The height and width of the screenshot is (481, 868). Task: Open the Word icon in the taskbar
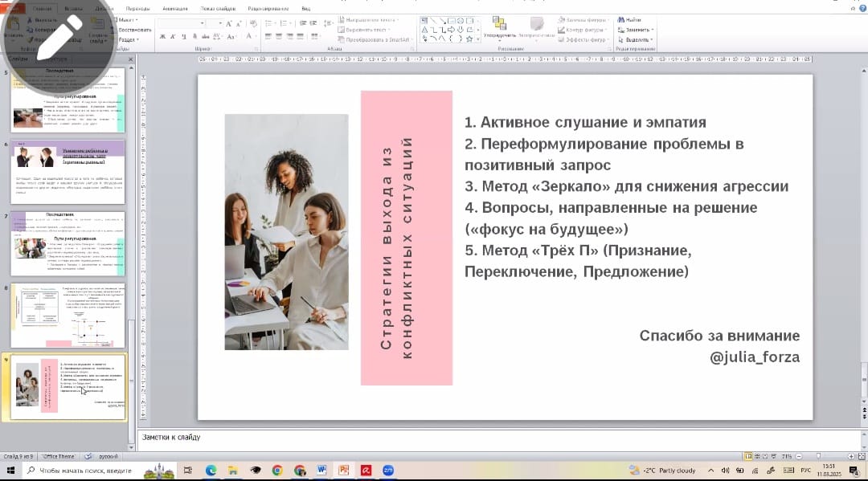[321, 471]
